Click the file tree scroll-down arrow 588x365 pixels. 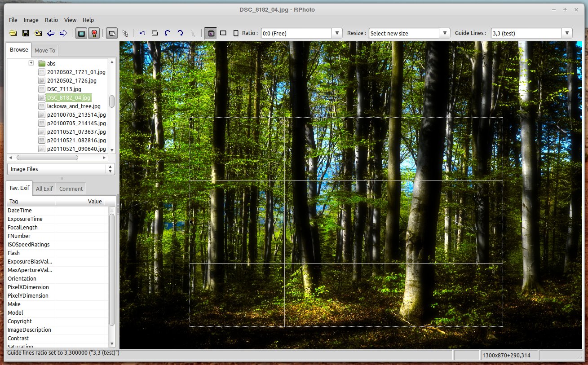coord(112,150)
